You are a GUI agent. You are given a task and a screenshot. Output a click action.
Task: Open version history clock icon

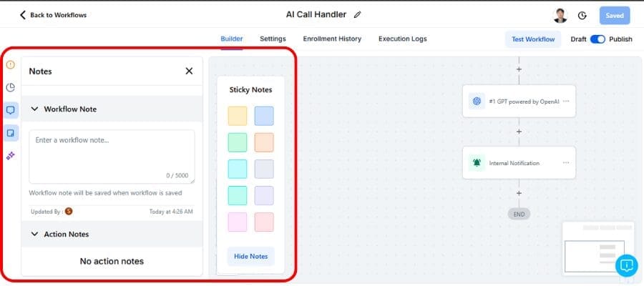pyautogui.click(x=582, y=15)
